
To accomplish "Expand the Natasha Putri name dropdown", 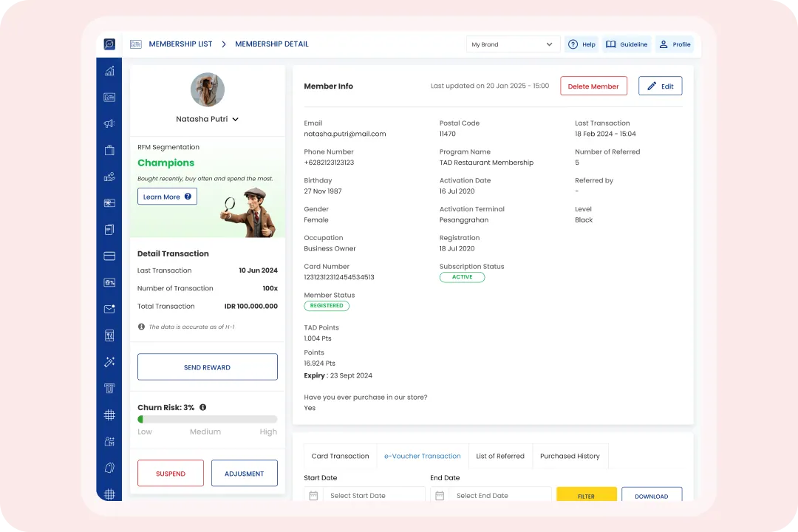I will 235,119.
